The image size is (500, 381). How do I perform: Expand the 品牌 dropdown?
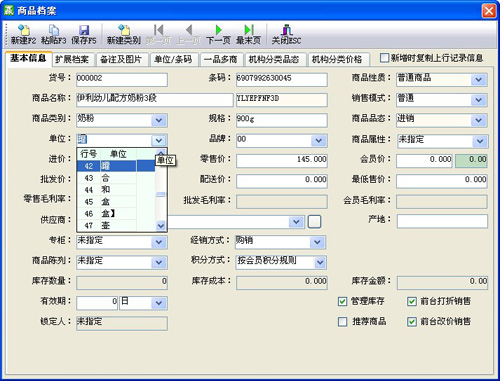click(x=319, y=141)
